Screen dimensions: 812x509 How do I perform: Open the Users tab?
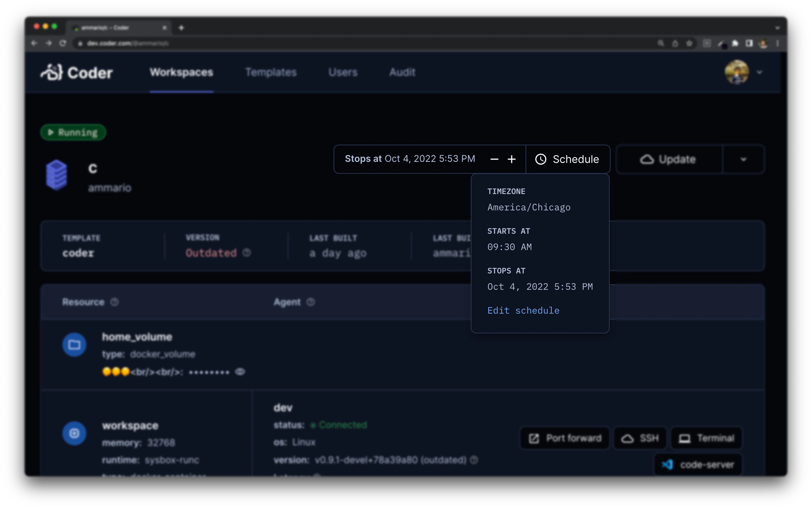point(343,72)
